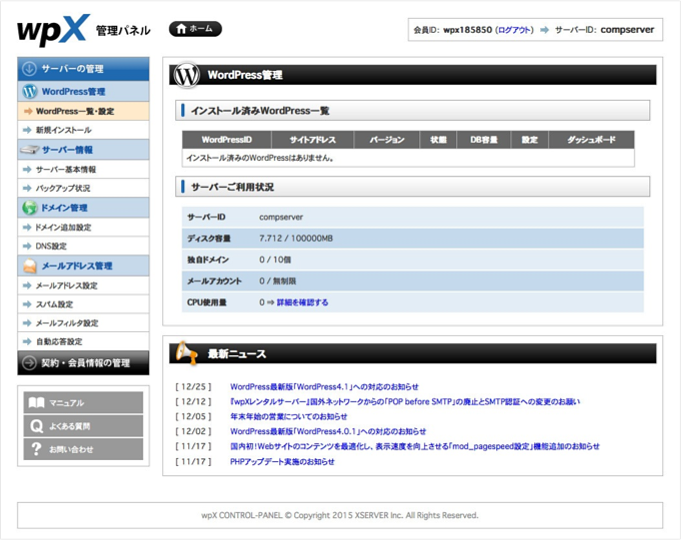Go to the ホーム home button
Viewport: 681px width, 540px height.
[x=195, y=29]
